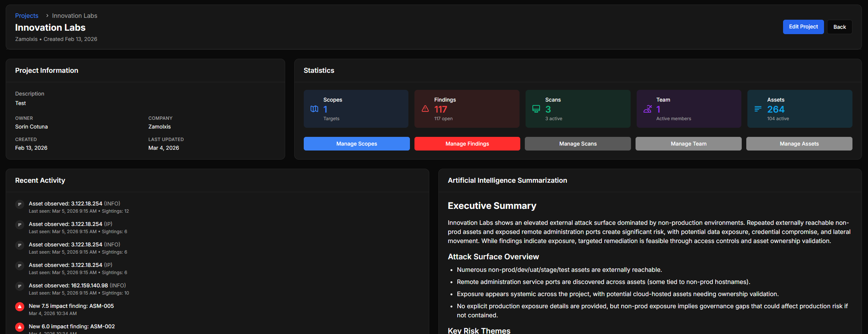Click the breadcrumb chevron after Projects

47,16
